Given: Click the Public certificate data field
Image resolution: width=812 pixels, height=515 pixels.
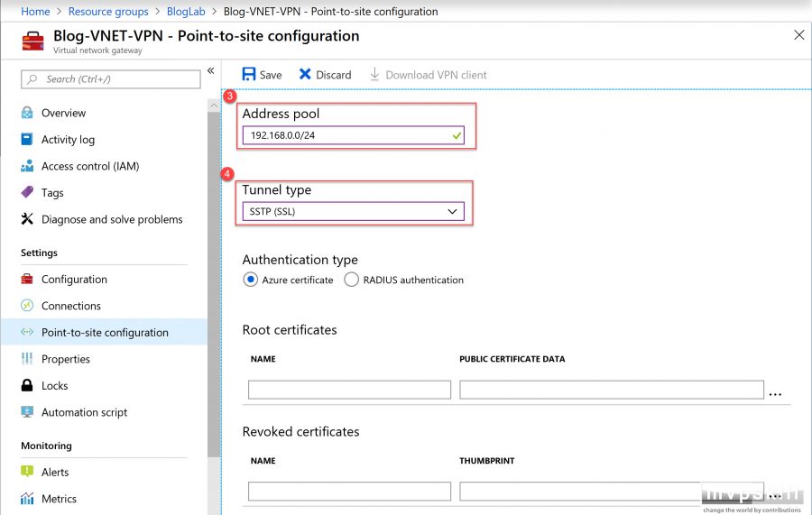Looking at the screenshot, I should [612, 390].
